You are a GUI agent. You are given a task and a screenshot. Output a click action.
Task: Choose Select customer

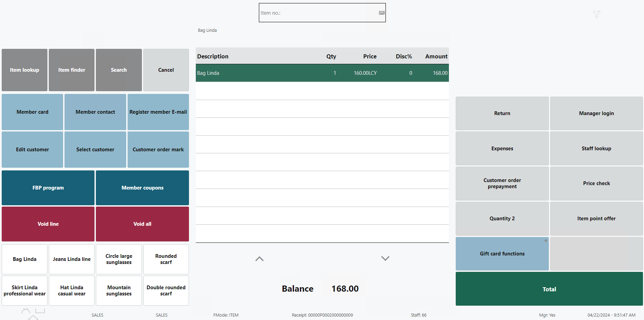(95, 150)
